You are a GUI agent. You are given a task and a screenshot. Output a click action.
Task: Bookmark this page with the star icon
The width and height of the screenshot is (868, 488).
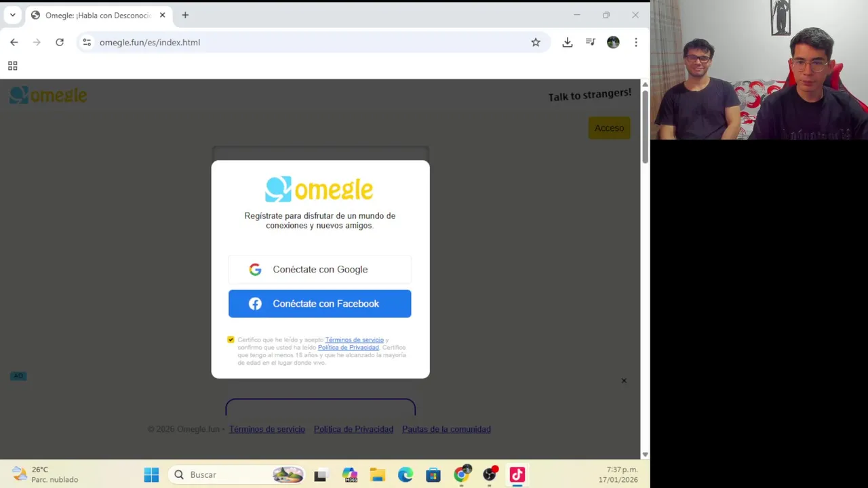point(536,42)
